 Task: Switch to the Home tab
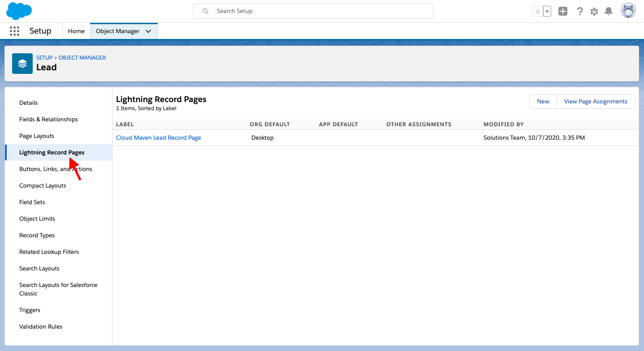click(x=76, y=31)
